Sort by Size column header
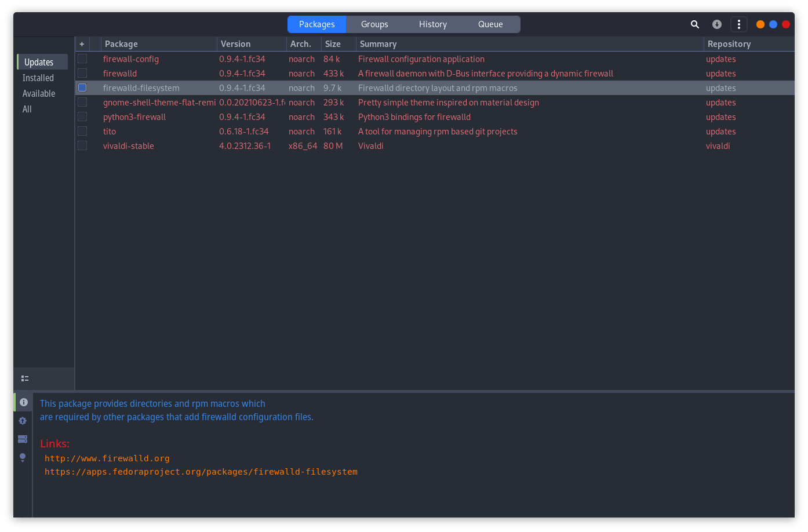808x532 pixels. click(x=339, y=44)
